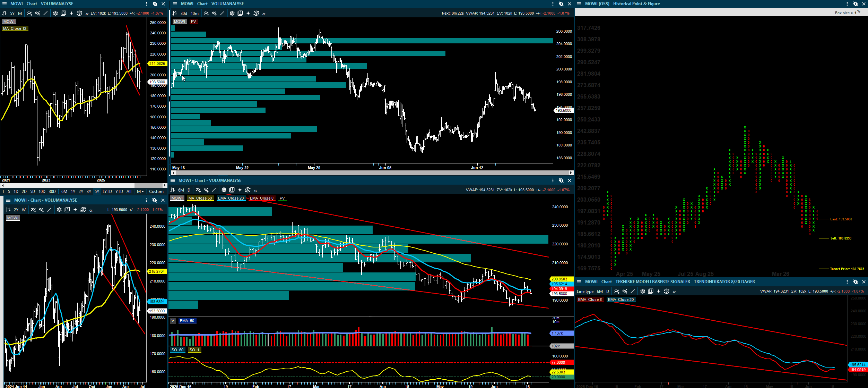Open hamburger menu of 2Y weekly chart
Viewport: 868px width, 388px height.
click(x=8, y=200)
